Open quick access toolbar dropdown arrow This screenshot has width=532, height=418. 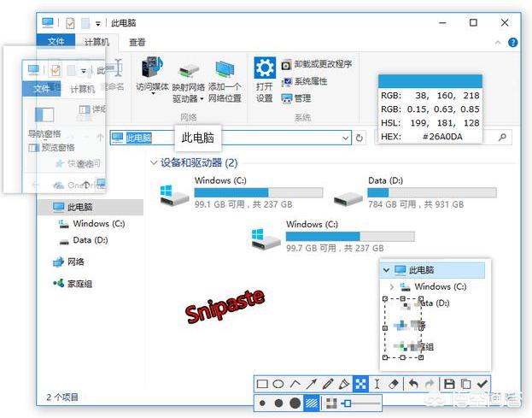[97, 23]
